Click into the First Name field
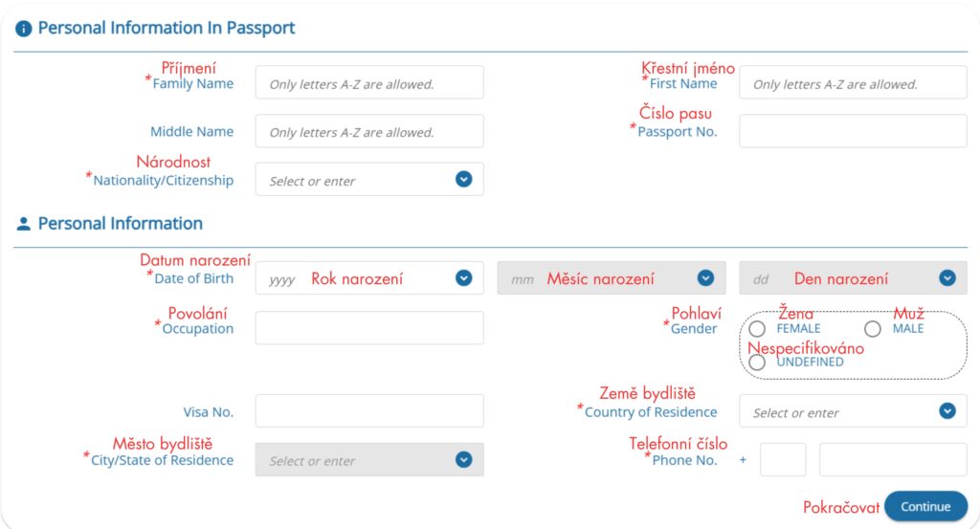This screenshot has height=529, width=980. (853, 83)
